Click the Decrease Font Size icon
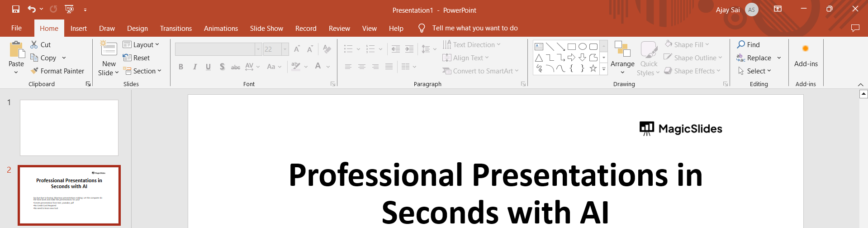The height and width of the screenshot is (228, 868). [310, 49]
